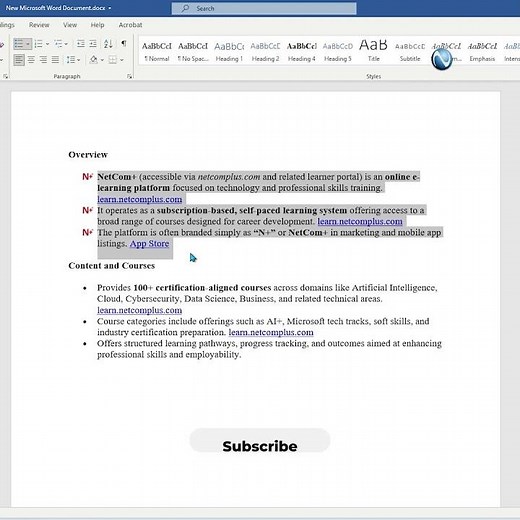Image resolution: width=520 pixels, height=520 pixels.
Task: Apply the Heading 5 style
Action: (x=338, y=52)
